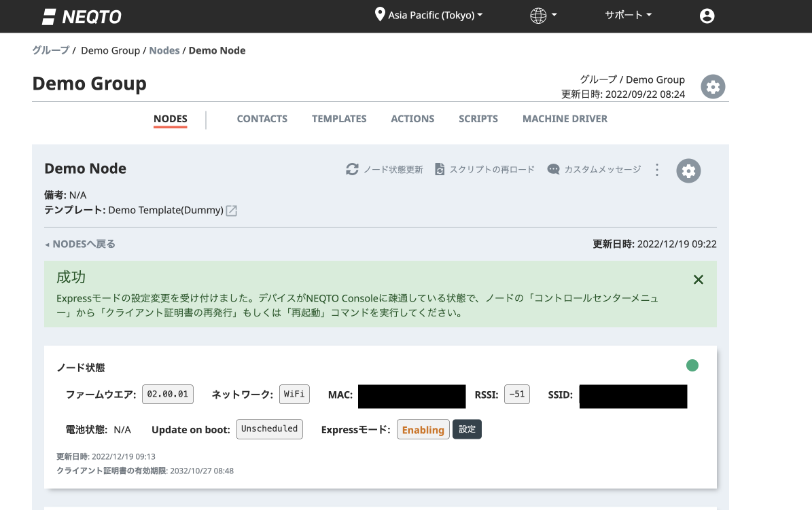This screenshot has height=510, width=812.
Task: Click the NEQTO logo
Action: click(82, 16)
